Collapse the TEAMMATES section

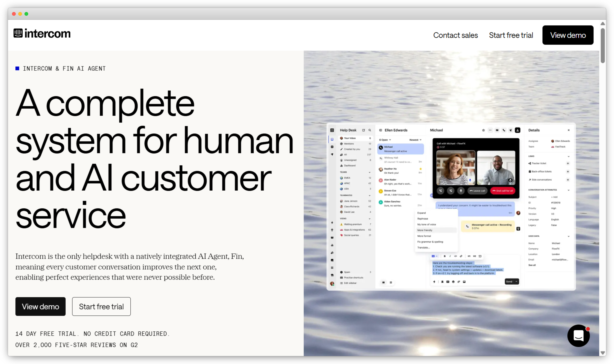tap(369, 196)
